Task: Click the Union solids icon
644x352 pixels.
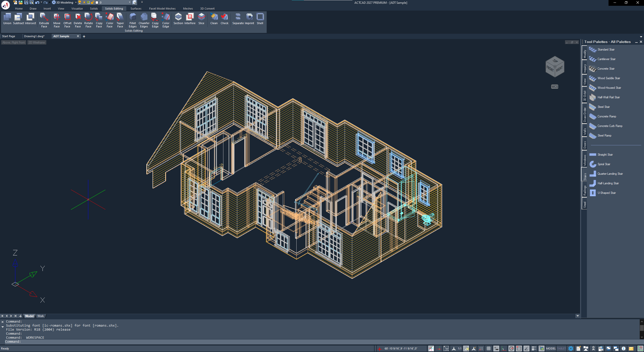Action: click(7, 19)
